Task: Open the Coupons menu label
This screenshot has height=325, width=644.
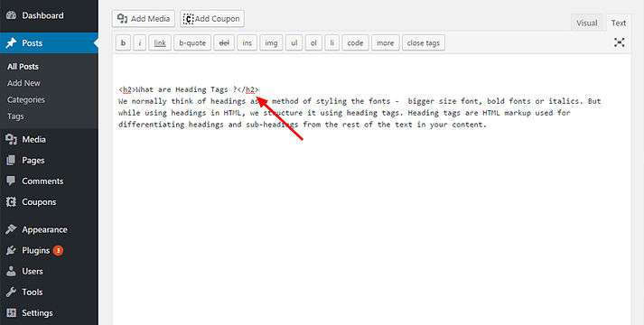Action: [39, 202]
